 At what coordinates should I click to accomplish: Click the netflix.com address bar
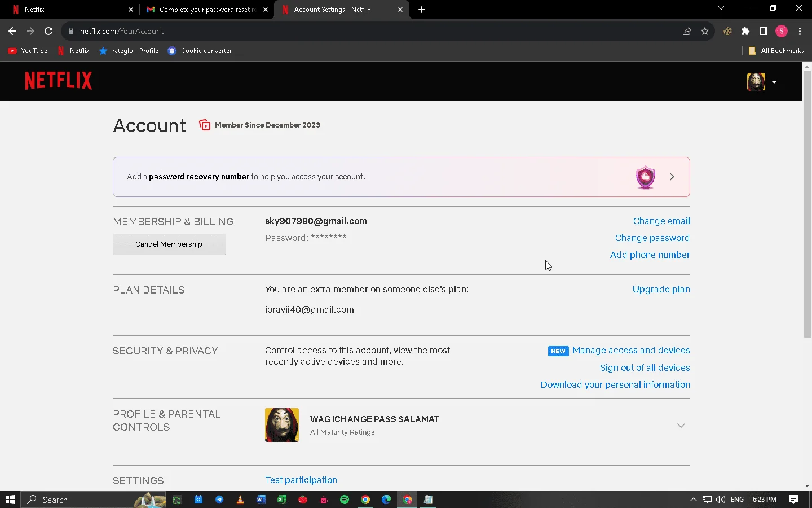[372, 31]
